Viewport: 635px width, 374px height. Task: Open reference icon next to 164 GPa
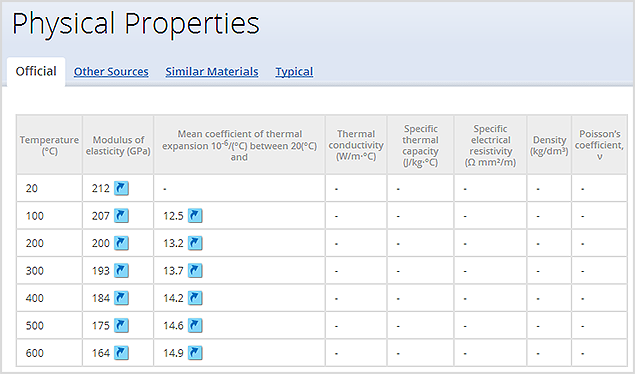pyautogui.click(x=121, y=353)
